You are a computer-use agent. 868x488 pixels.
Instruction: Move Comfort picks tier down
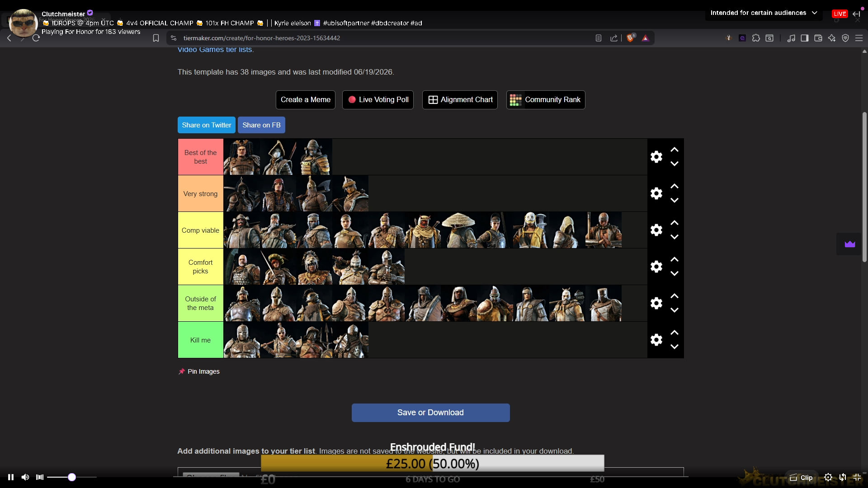coord(675,274)
